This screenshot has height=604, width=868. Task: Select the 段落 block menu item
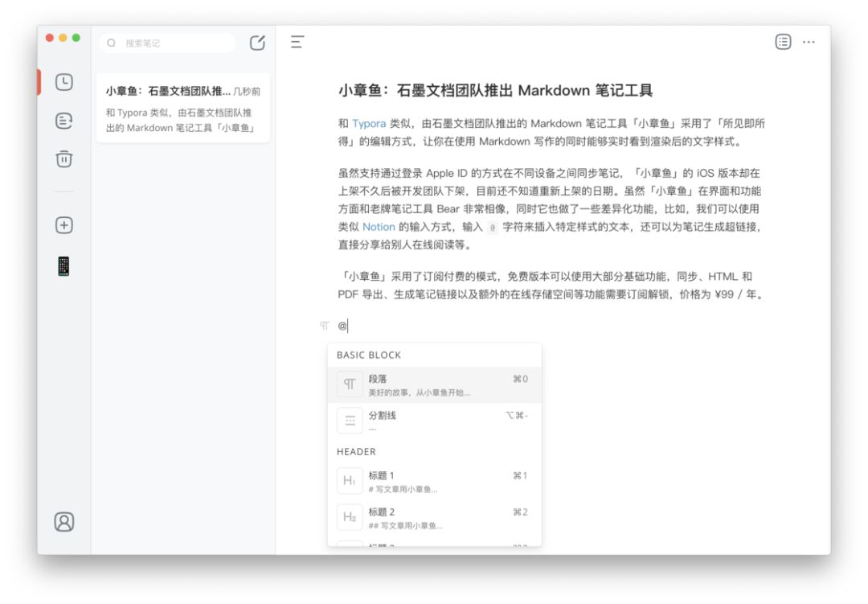point(435,384)
